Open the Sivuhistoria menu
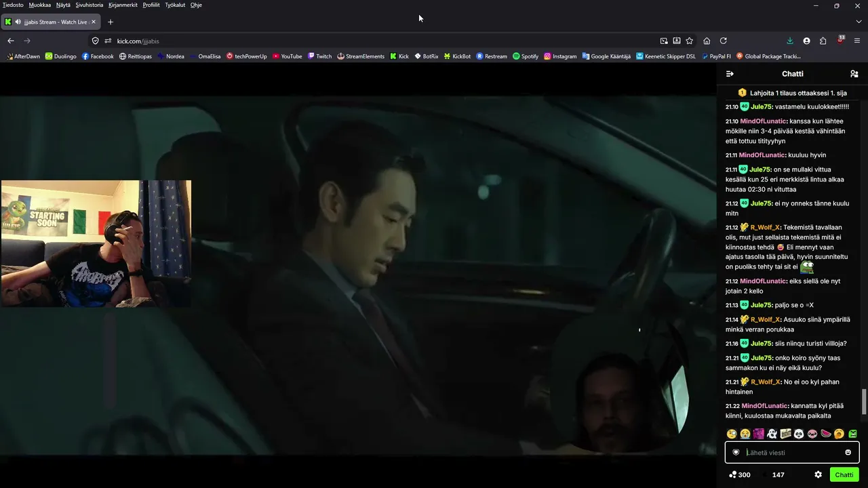 coord(90,5)
